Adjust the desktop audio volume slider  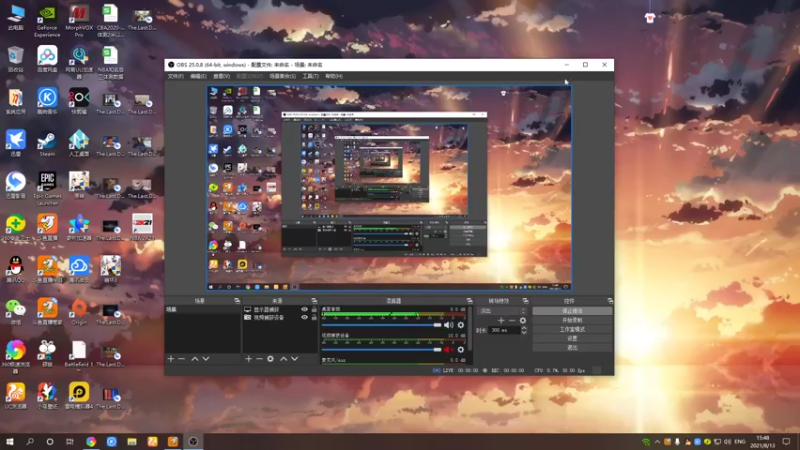[381, 325]
